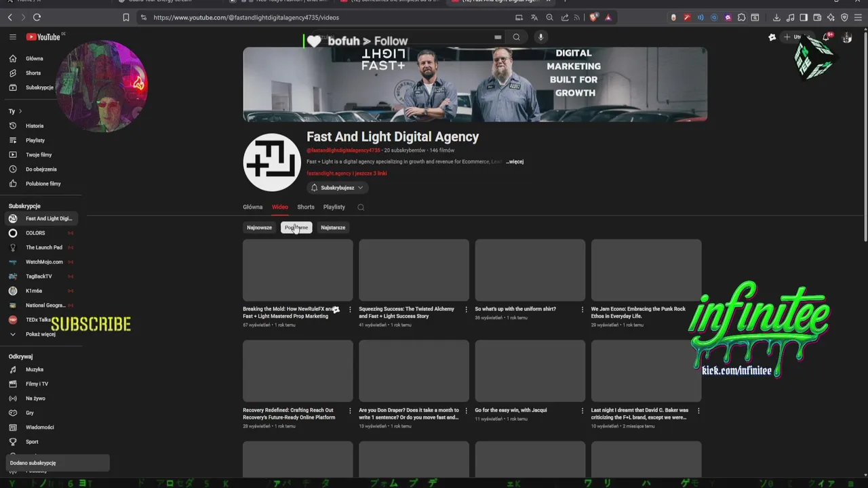Open the music note media control icon
The image size is (868, 488).
(x=790, y=18)
